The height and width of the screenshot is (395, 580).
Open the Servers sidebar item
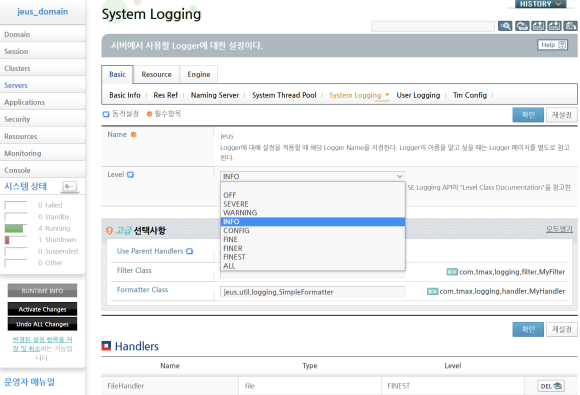pos(43,85)
